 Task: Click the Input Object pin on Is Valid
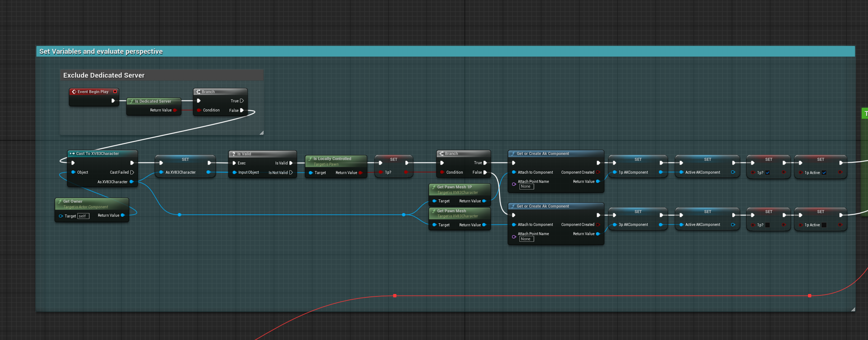234,172
